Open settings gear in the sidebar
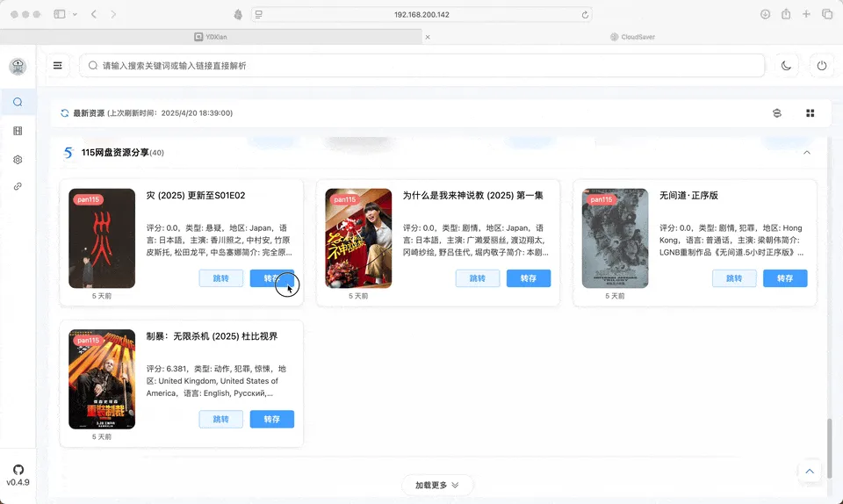The image size is (843, 504). pyautogui.click(x=18, y=160)
